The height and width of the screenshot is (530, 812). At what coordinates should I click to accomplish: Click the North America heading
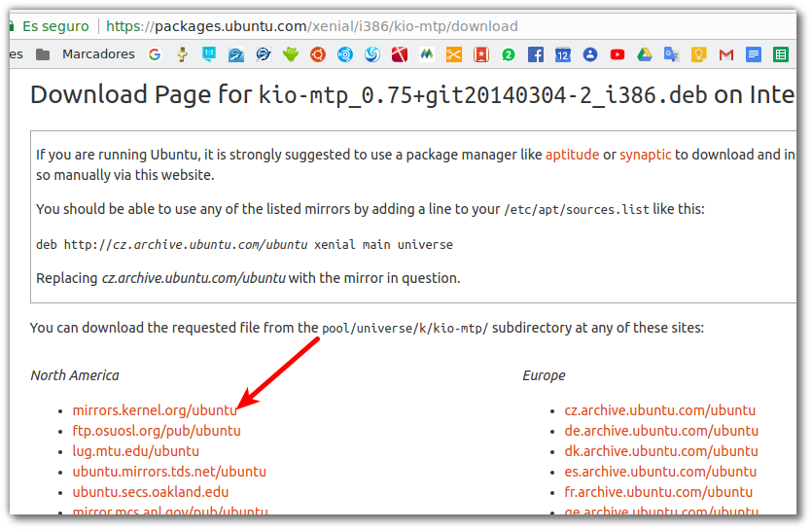pos(75,375)
